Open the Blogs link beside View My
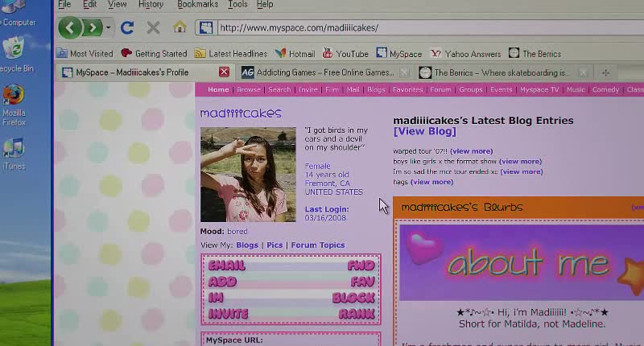This screenshot has height=346, width=644. click(247, 245)
